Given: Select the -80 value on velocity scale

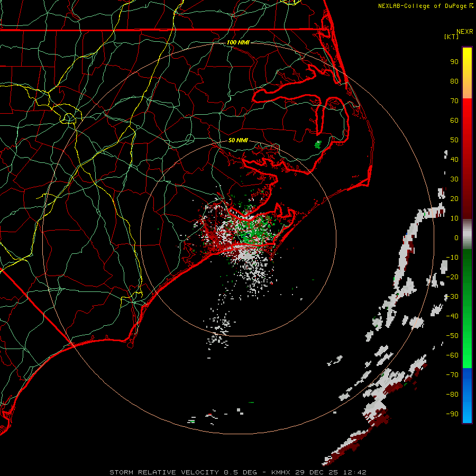Looking at the screenshot, I should (x=452, y=395).
